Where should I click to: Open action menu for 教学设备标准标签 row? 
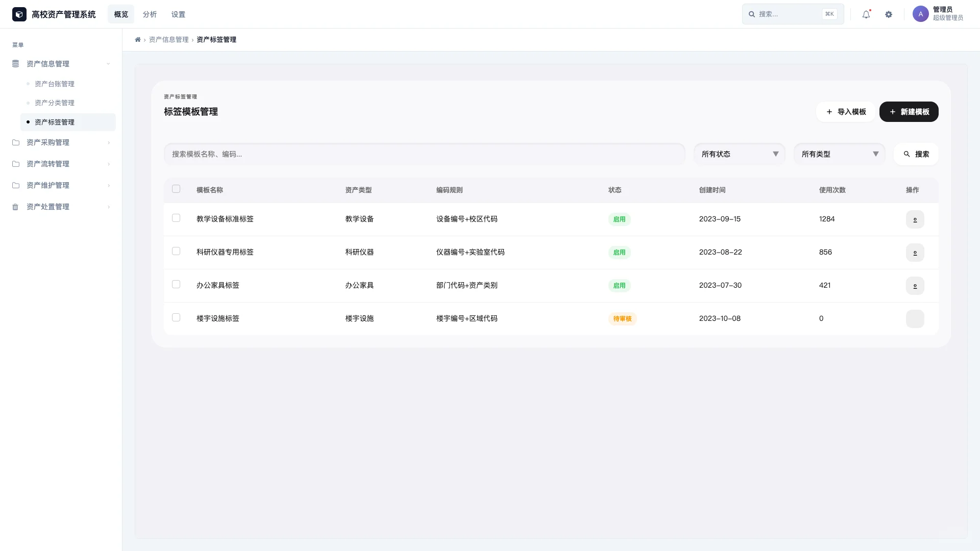pyautogui.click(x=915, y=219)
